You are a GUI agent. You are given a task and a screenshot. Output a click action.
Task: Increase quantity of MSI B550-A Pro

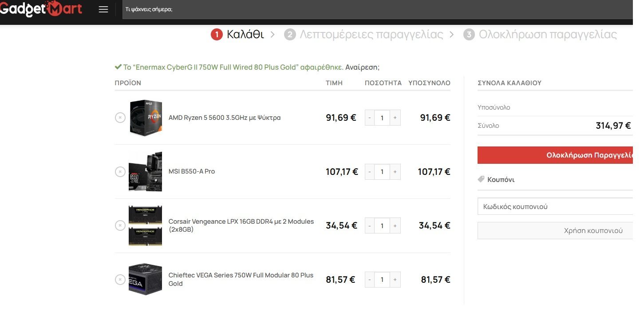coord(395,172)
